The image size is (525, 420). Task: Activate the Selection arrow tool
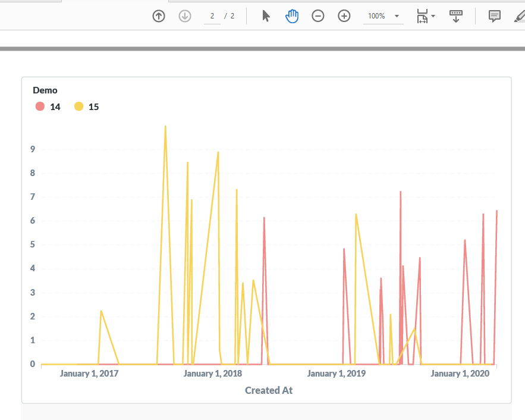(x=265, y=16)
